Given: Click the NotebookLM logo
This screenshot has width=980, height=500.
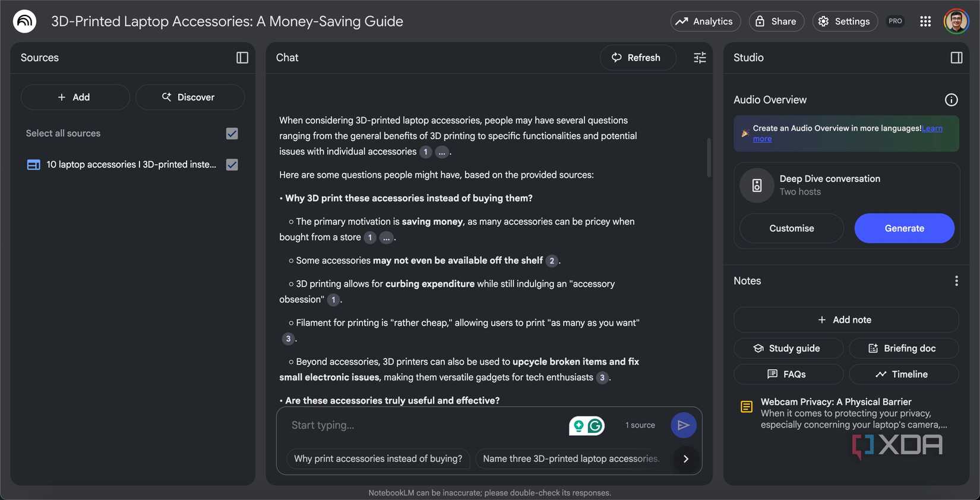Looking at the screenshot, I should tap(24, 20).
